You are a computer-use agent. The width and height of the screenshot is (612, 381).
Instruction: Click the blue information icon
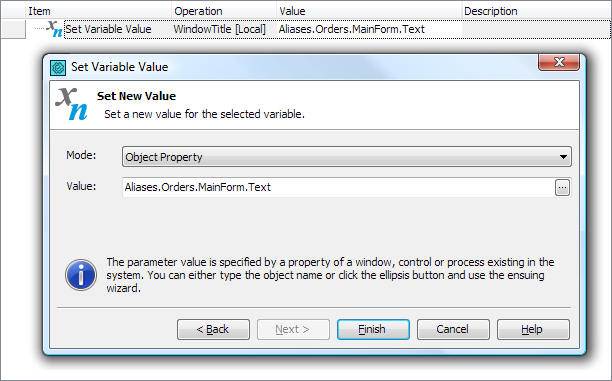[x=81, y=275]
